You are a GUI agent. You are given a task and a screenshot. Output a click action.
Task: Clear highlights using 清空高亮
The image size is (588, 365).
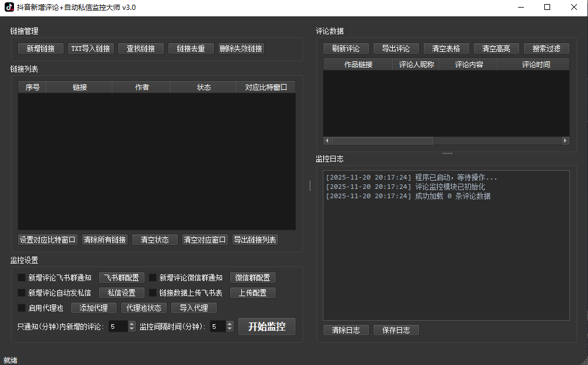(x=496, y=48)
